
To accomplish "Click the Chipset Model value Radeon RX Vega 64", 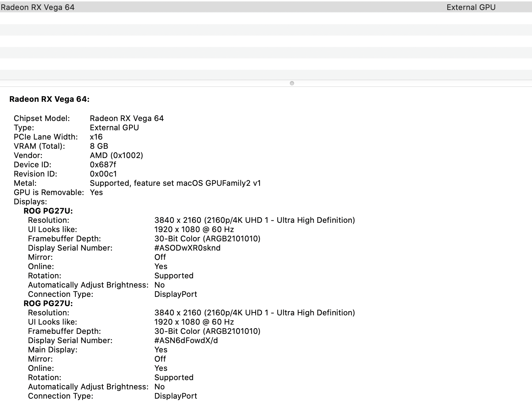I will [127, 119].
